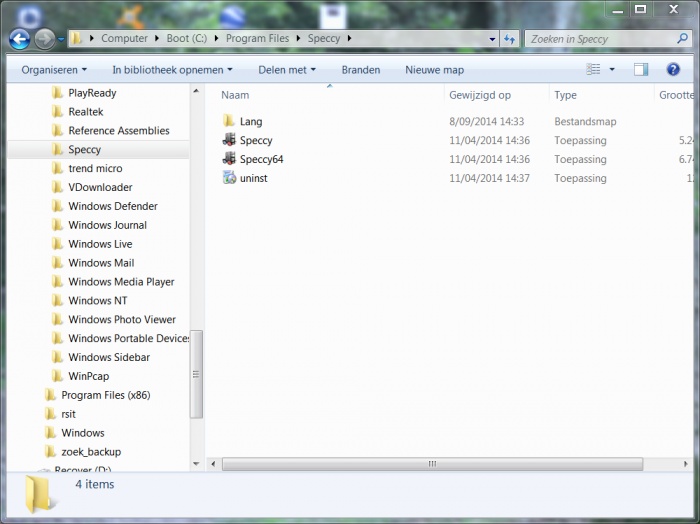This screenshot has height=524, width=700.
Task: Click horizontal scrollbar right arrow
Action: tap(685, 464)
